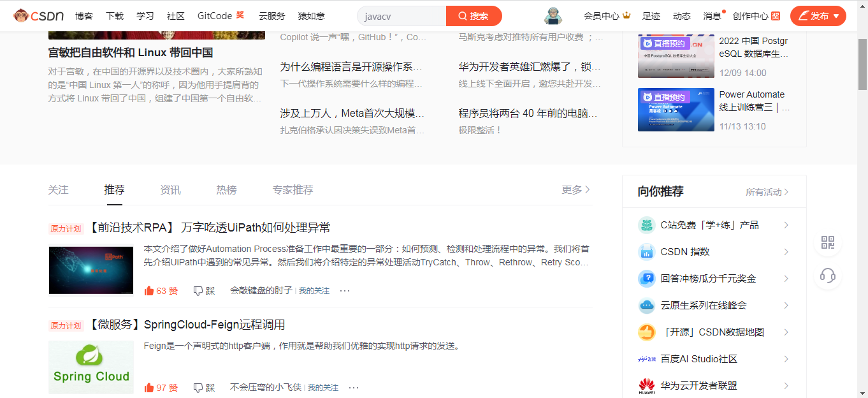Switch to the 资讯 tab
This screenshot has height=398, width=868.
coord(170,190)
